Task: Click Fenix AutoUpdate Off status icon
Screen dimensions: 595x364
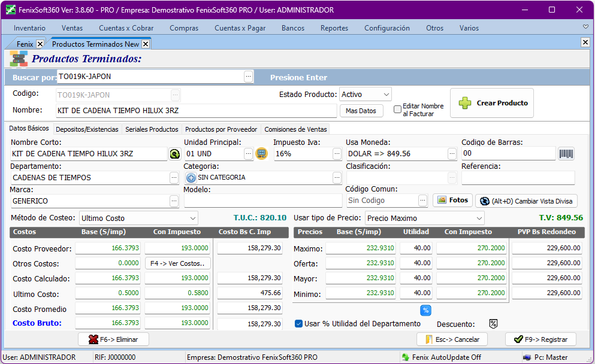Action: pos(406,357)
